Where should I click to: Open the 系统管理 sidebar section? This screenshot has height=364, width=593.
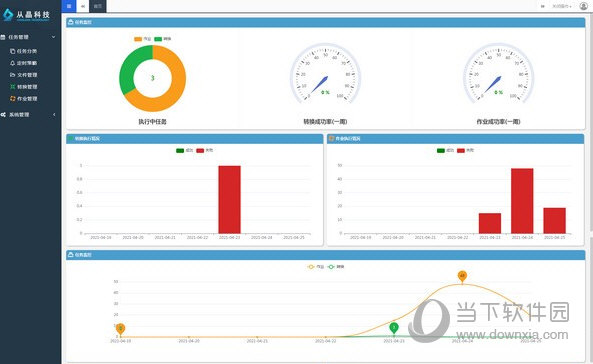pyautogui.click(x=19, y=115)
